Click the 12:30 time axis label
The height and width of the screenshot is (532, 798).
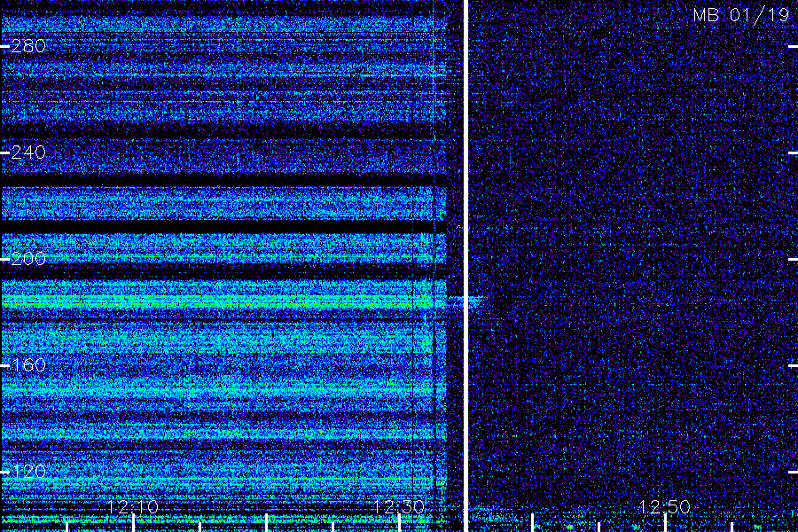coord(399,507)
